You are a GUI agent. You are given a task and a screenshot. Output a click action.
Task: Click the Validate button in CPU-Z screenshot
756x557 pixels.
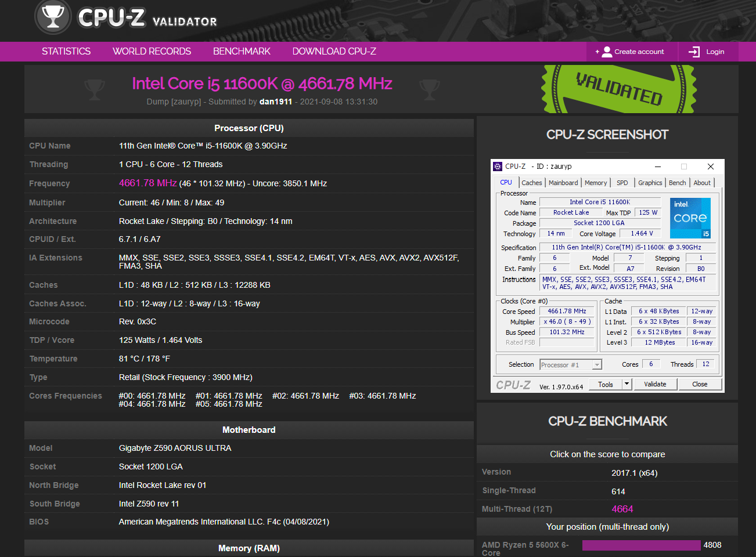[x=655, y=384]
